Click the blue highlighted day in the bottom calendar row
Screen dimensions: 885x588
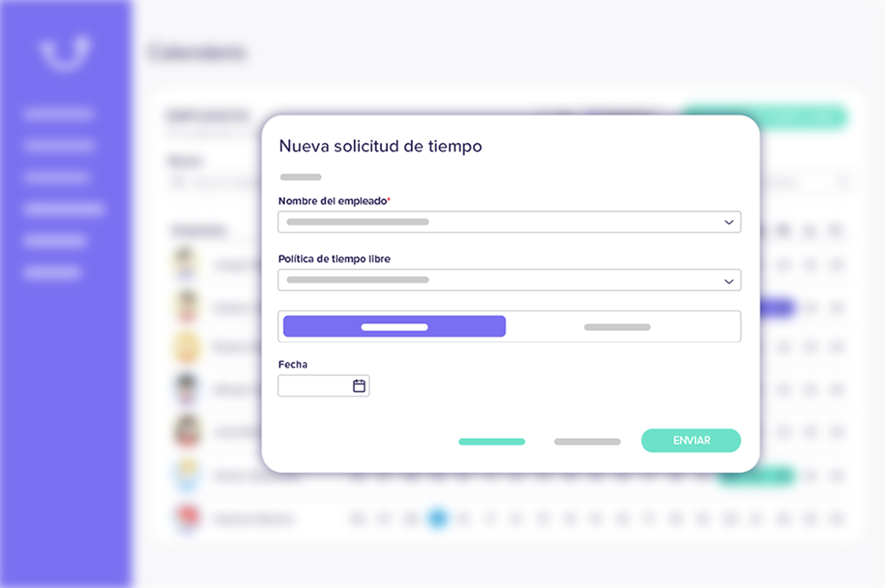[437, 517]
